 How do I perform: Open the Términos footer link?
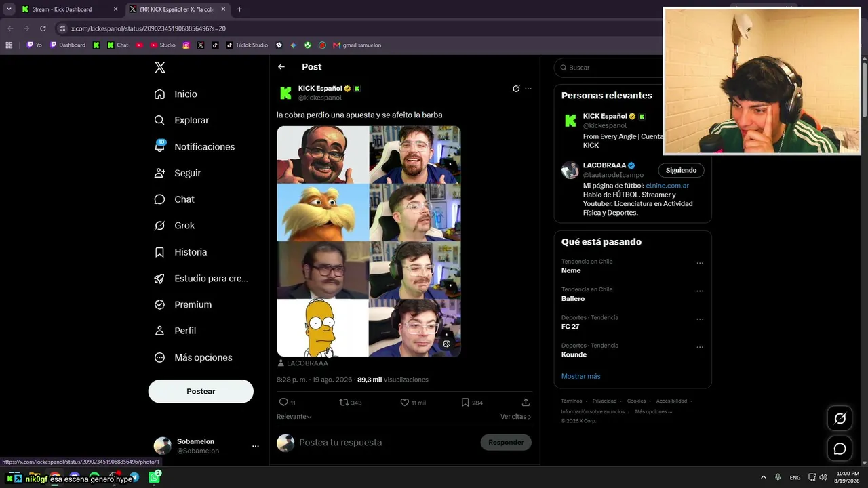point(572,401)
